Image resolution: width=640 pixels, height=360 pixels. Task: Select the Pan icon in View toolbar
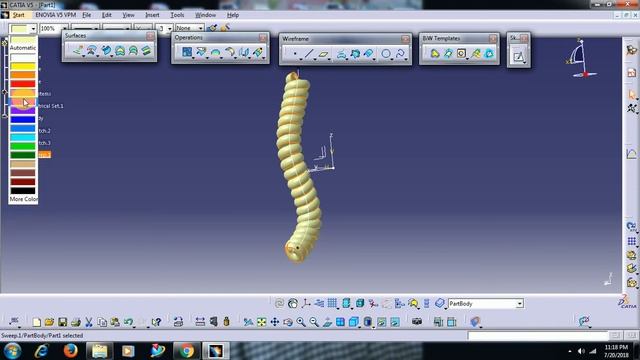pos(275,322)
